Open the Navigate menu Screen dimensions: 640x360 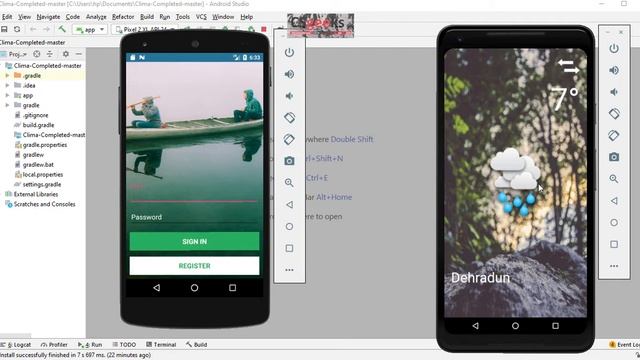(48, 17)
